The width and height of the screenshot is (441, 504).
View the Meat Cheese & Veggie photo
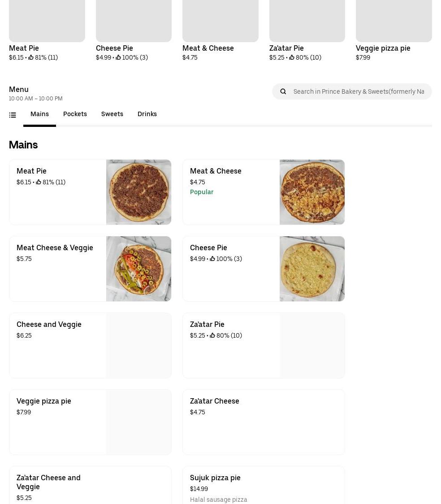pos(138,269)
